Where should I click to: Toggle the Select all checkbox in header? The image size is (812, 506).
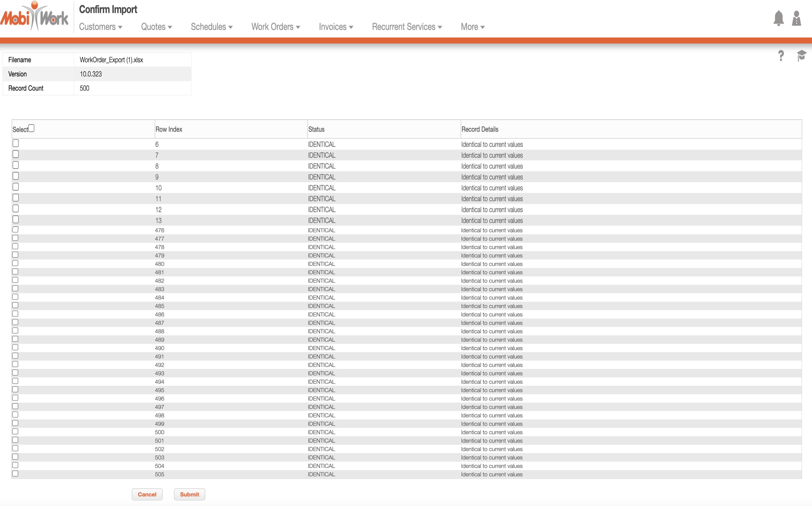click(32, 128)
